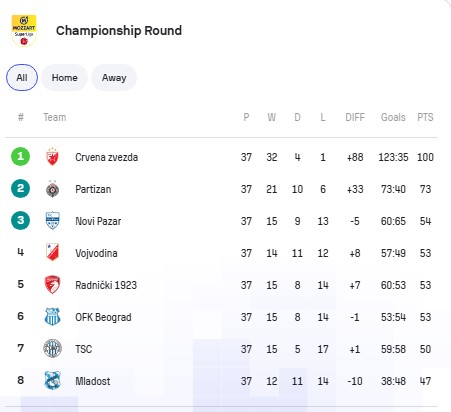Switch to the All standings filter
Viewport: 451px width, 412px height.
pos(22,78)
